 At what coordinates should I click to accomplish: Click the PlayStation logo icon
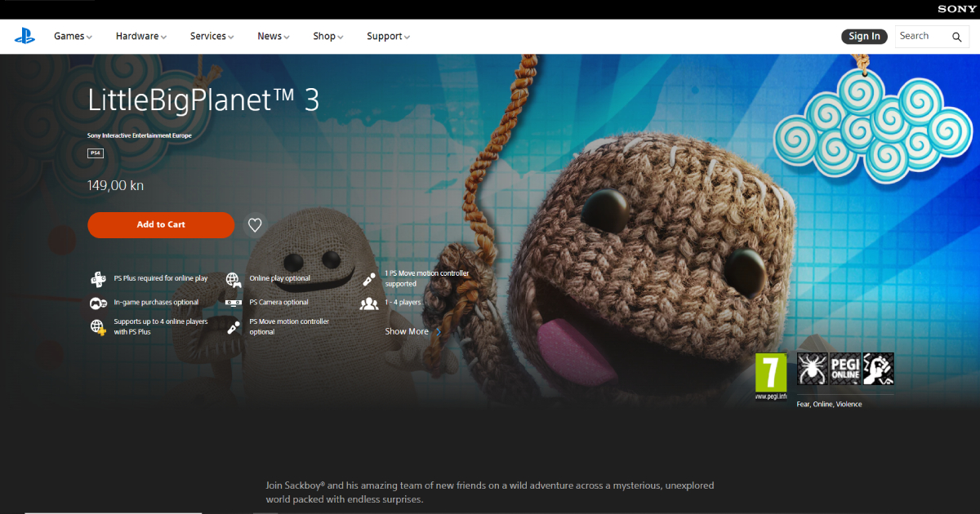click(24, 36)
